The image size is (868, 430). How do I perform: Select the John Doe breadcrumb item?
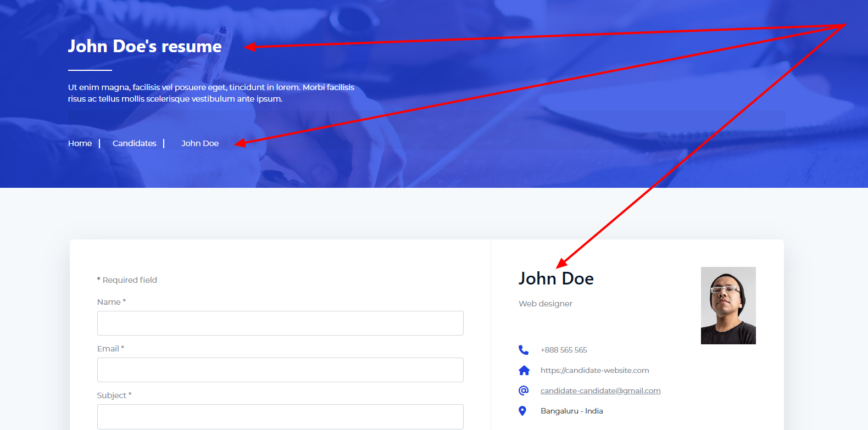point(200,143)
